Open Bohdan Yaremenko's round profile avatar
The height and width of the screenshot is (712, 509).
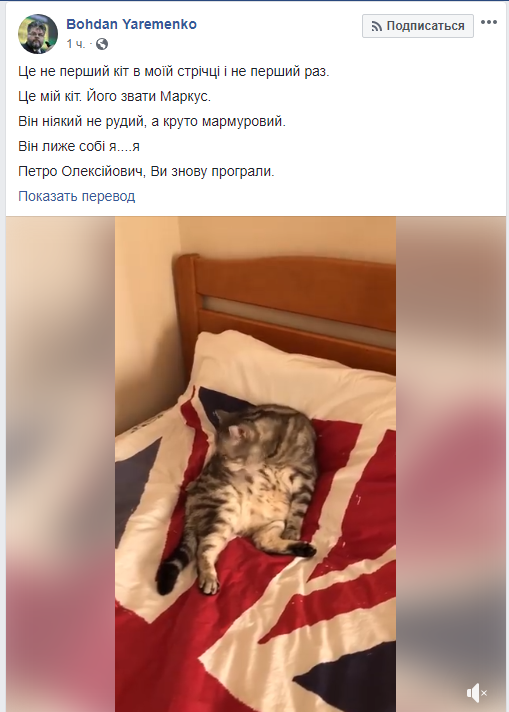(x=38, y=34)
